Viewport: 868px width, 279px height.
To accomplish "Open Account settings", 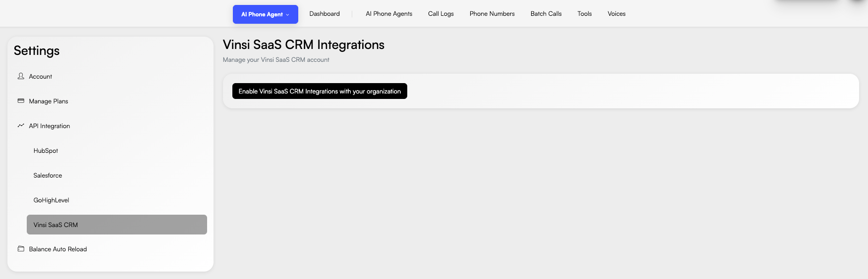I will [x=40, y=77].
